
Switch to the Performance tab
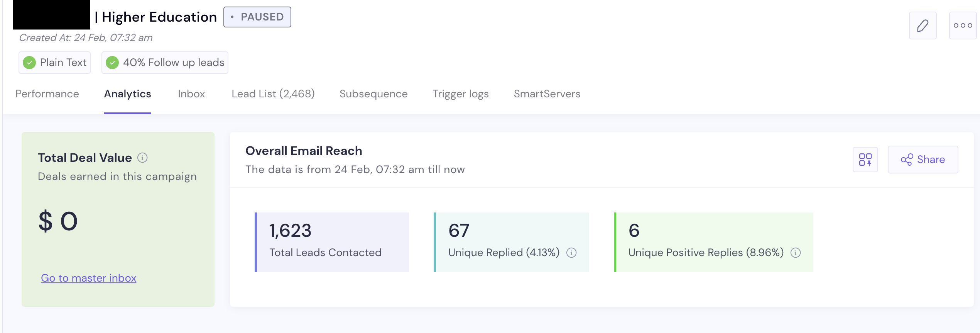click(x=47, y=94)
